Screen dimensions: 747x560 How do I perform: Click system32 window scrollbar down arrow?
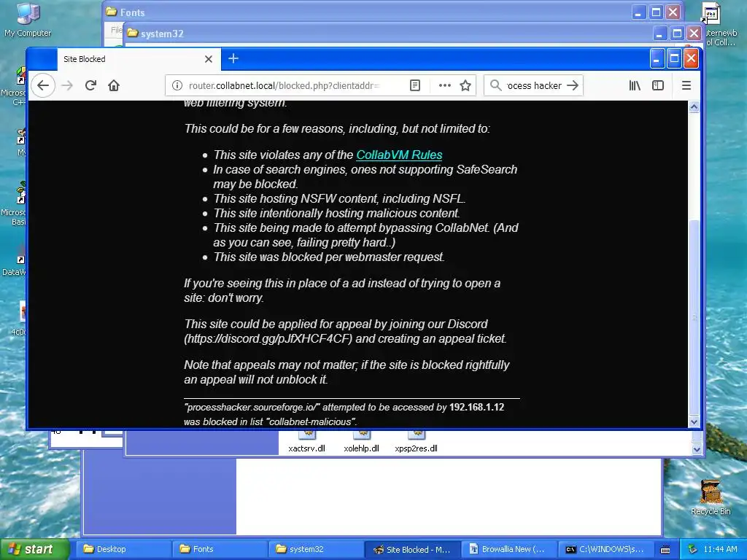tap(697, 449)
